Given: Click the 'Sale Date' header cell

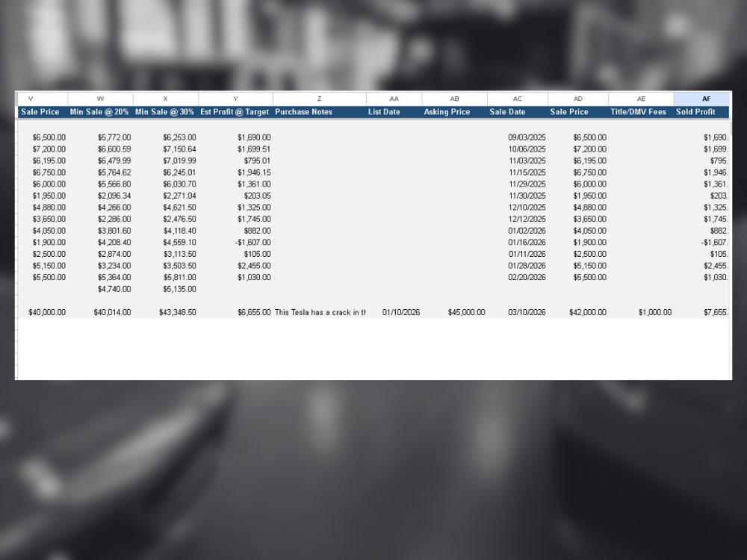Looking at the screenshot, I should tap(518, 112).
